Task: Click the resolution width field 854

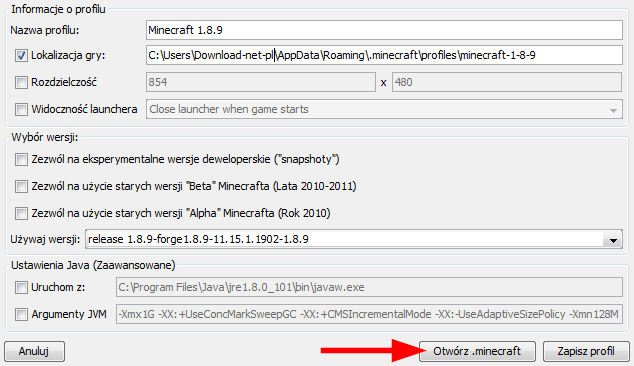Action: 261,82
